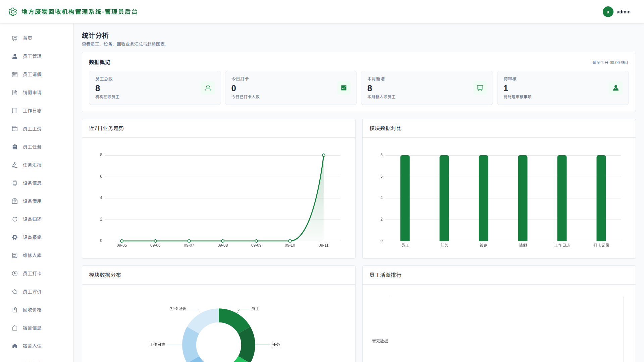Click the 任务汇报 edit pen icon
This screenshot has width=644, height=362.
point(15,165)
